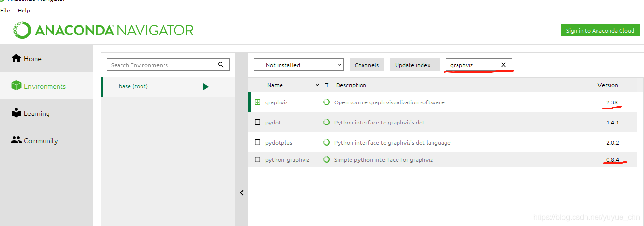
Task: Click "Python interface to graphviz's dot language" description
Action: [392, 143]
